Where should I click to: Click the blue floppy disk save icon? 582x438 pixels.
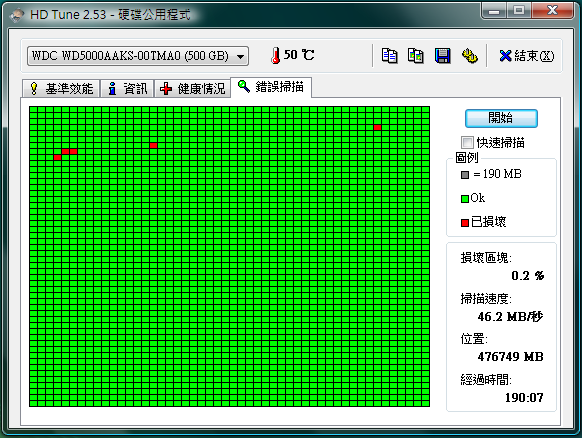[442, 56]
